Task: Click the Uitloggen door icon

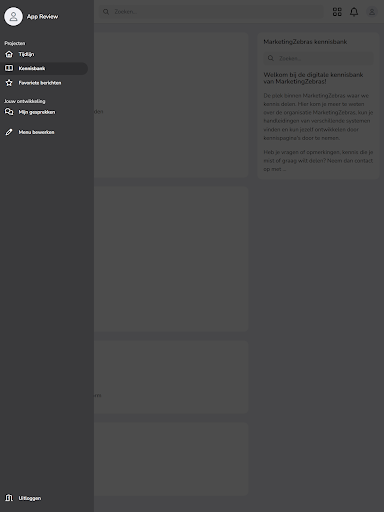Action: point(9,498)
